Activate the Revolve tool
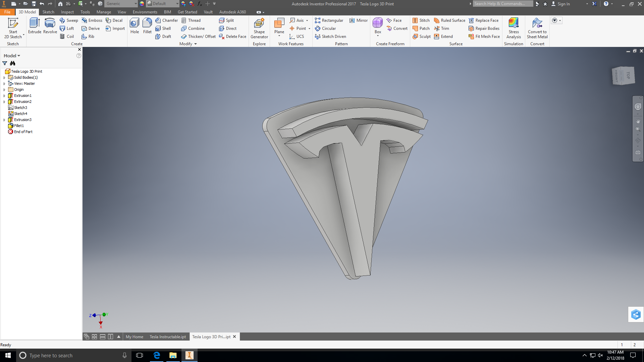The width and height of the screenshot is (644, 362). [50, 27]
